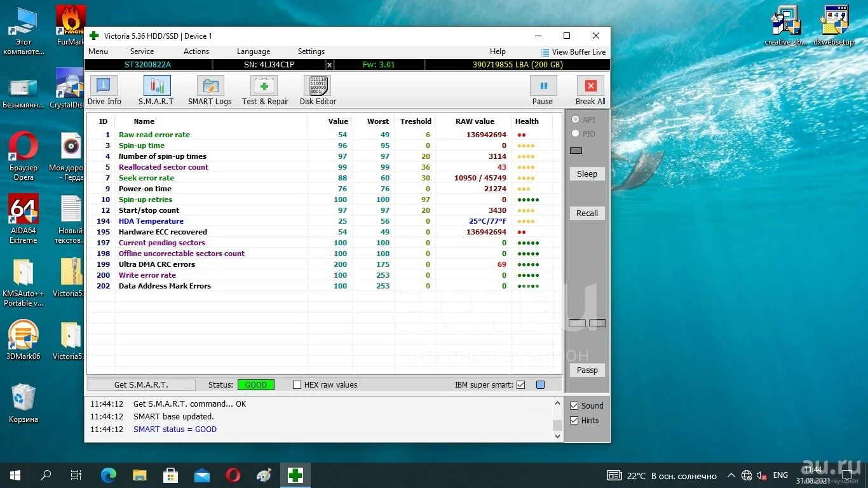868x488 pixels.
Task: Select the Opera browser desktop shortcut
Action: (24, 156)
